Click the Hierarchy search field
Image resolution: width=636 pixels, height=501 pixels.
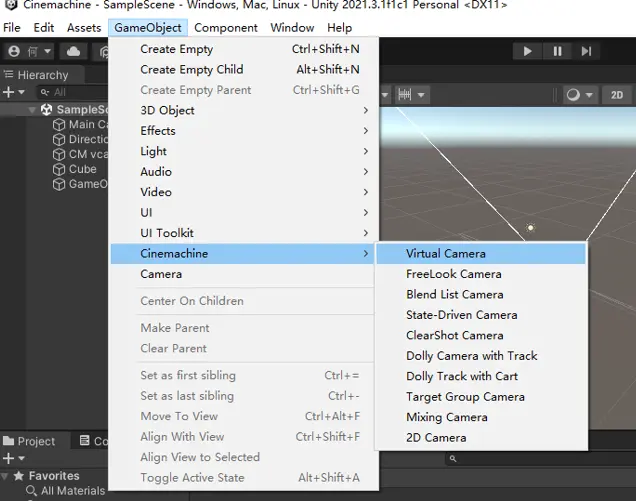(73, 92)
